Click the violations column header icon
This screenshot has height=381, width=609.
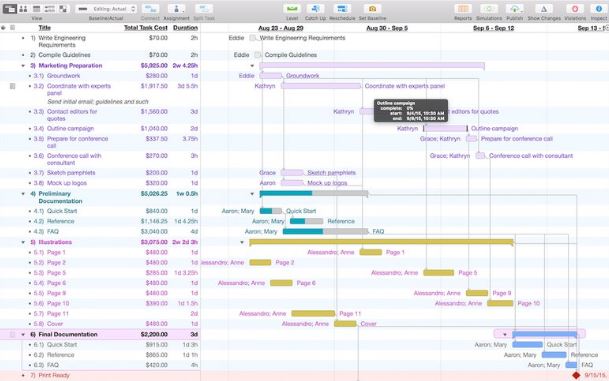pos(3,28)
